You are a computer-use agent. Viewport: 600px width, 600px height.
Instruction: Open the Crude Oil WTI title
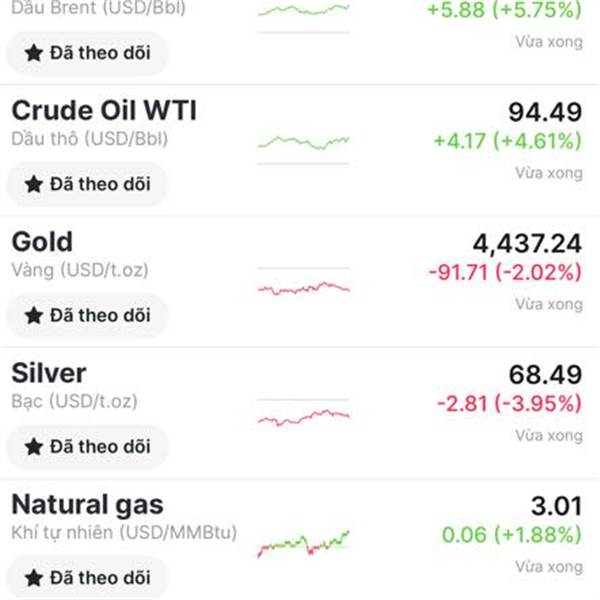[x=104, y=110]
